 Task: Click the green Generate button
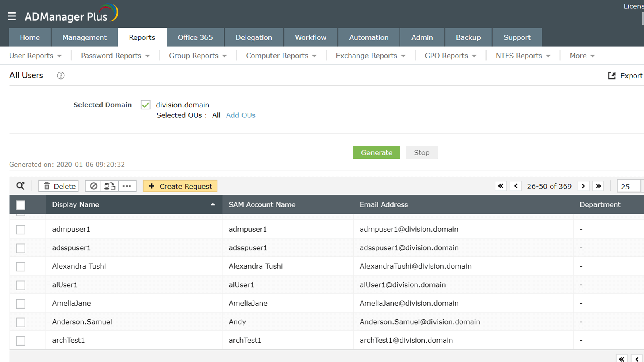376,152
